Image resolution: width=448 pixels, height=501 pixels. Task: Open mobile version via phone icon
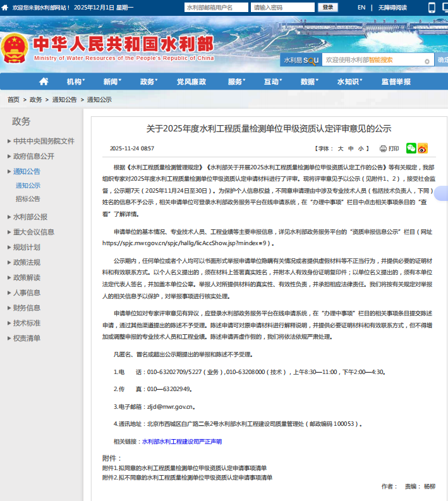tap(432, 8)
